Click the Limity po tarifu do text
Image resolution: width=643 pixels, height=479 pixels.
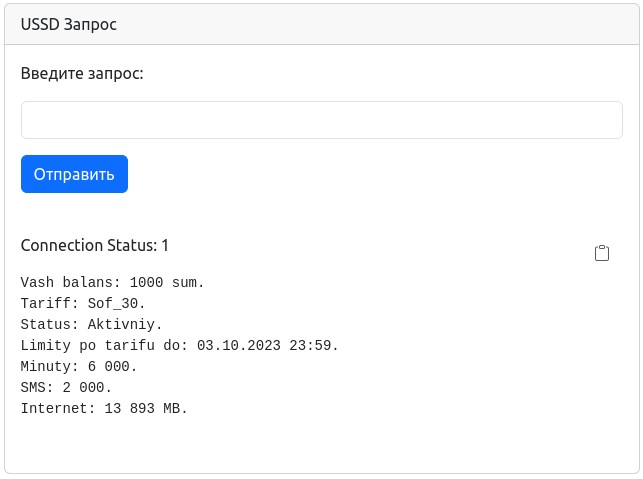click(x=104, y=346)
